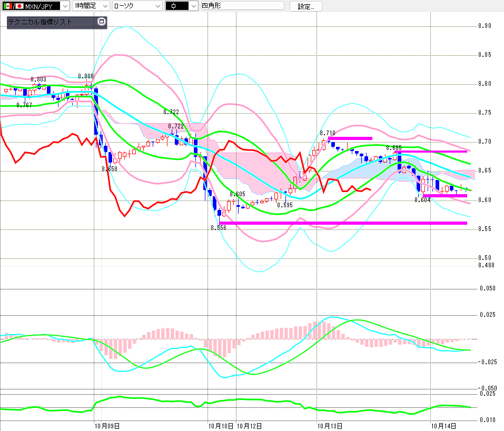Screen dimensions: 504x431
Task: Select the 8.685 price label
Action: point(394,148)
